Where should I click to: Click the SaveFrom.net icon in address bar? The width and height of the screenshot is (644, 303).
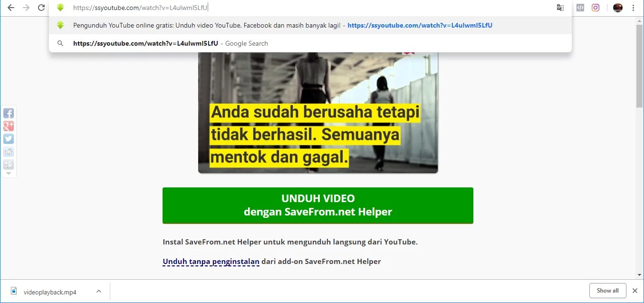(x=60, y=8)
